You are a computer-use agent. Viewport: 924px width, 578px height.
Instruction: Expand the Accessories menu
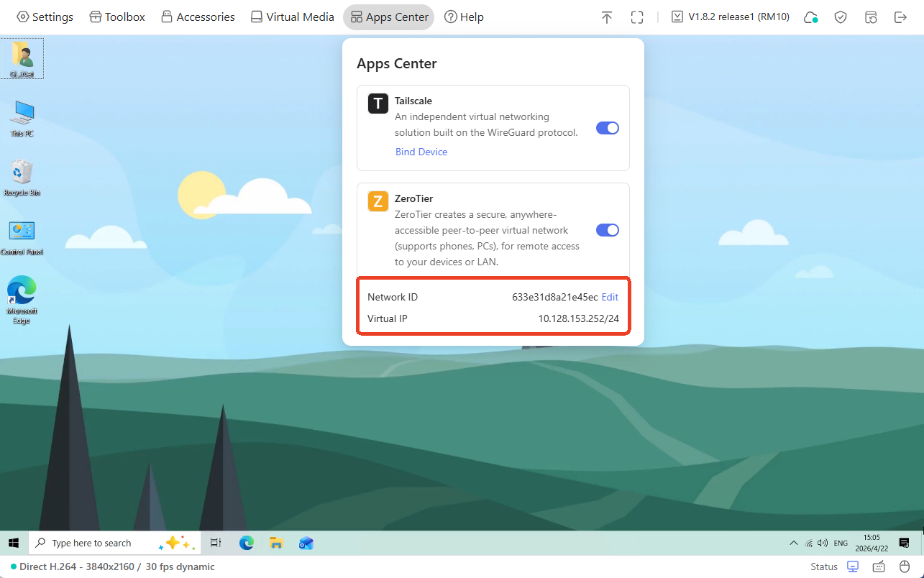pyautogui.click(x=198, y=17)
